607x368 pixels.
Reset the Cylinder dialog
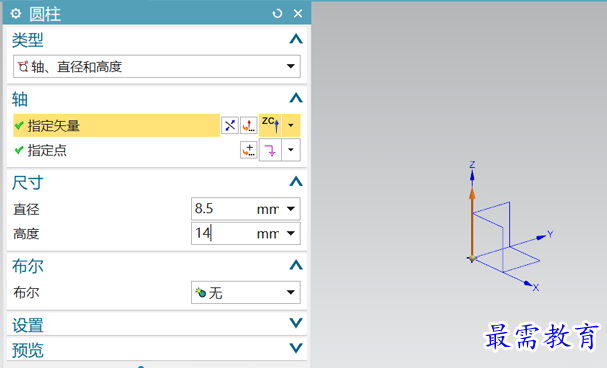pos(277,14)
